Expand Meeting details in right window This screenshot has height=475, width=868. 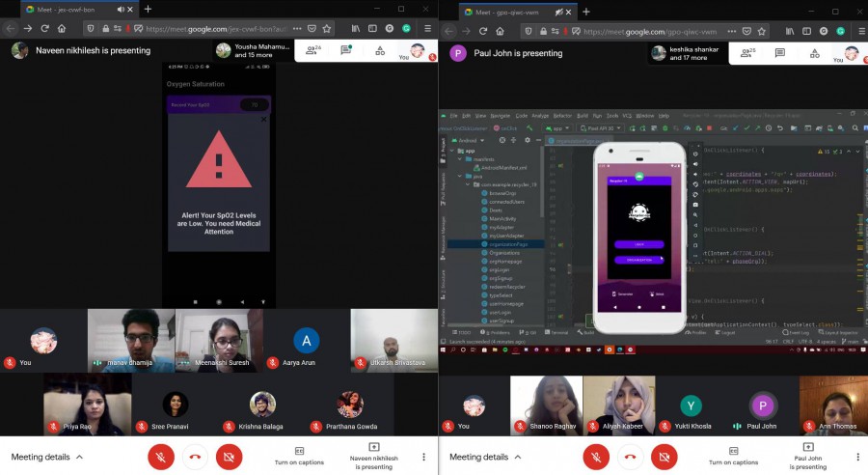coord(485,457)
